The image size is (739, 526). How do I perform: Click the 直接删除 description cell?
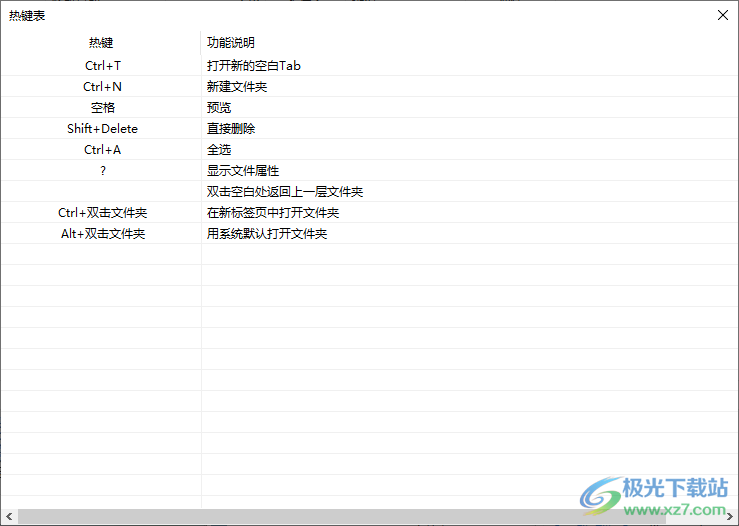[x=231, y=129]
